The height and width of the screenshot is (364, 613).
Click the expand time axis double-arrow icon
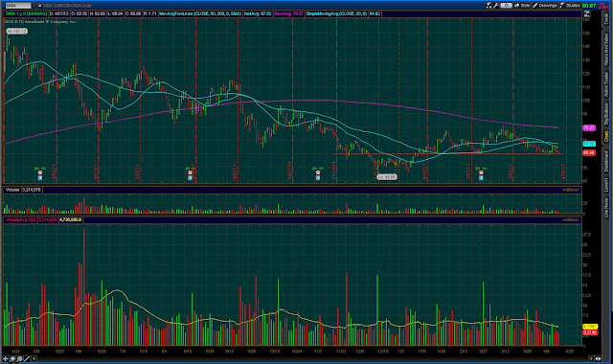598,358
